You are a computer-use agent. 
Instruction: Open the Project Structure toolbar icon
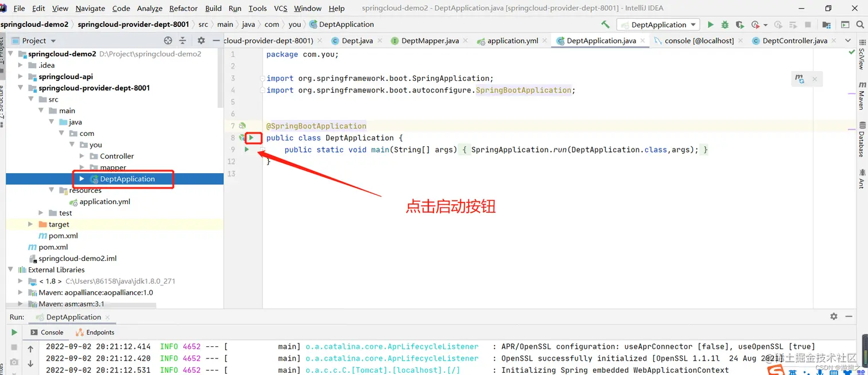click(x=826, y=25)
